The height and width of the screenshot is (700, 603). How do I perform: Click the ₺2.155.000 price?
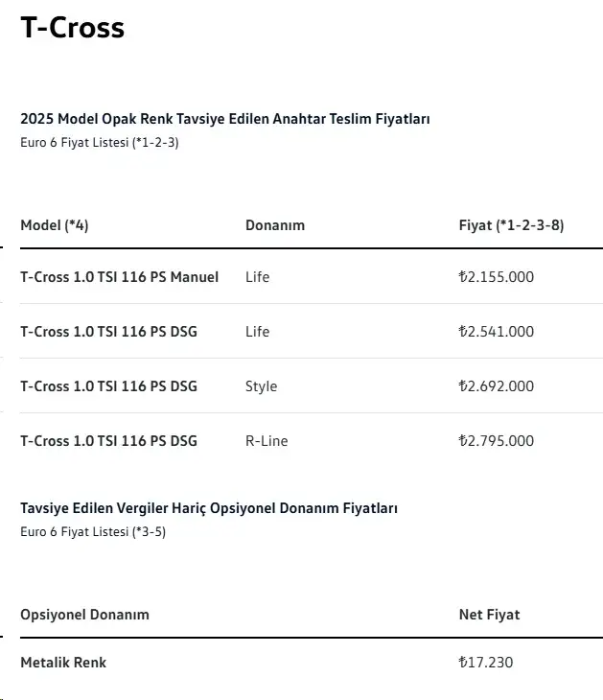tap(497, 277)
